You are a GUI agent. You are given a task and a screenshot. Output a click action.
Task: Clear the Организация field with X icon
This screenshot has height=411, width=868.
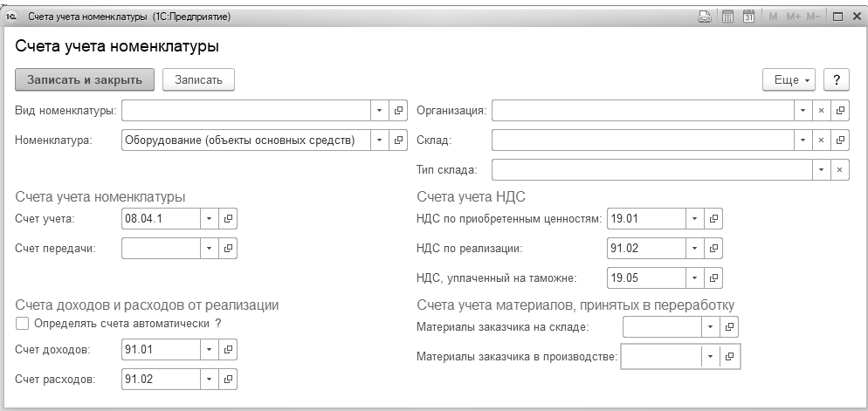coord(821,112)
